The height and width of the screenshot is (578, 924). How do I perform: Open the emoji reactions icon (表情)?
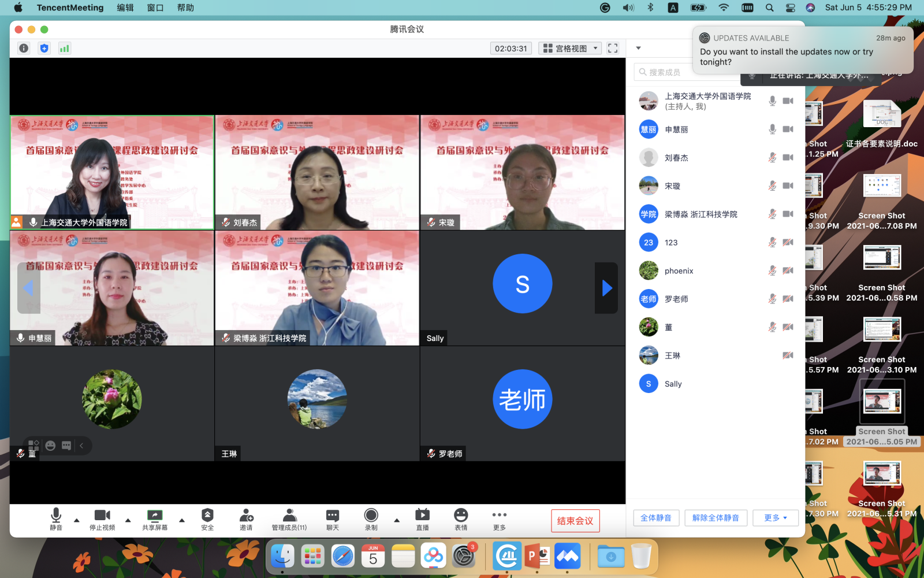coord(461,516)
